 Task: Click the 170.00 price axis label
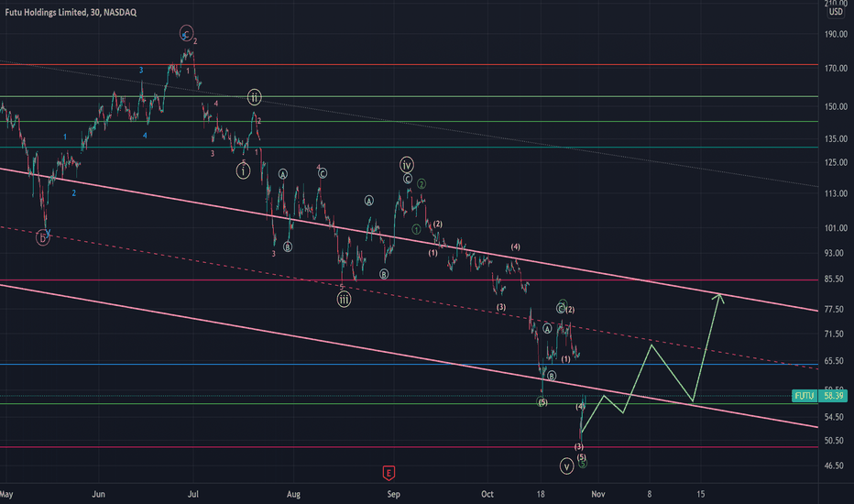coord(836,69)
